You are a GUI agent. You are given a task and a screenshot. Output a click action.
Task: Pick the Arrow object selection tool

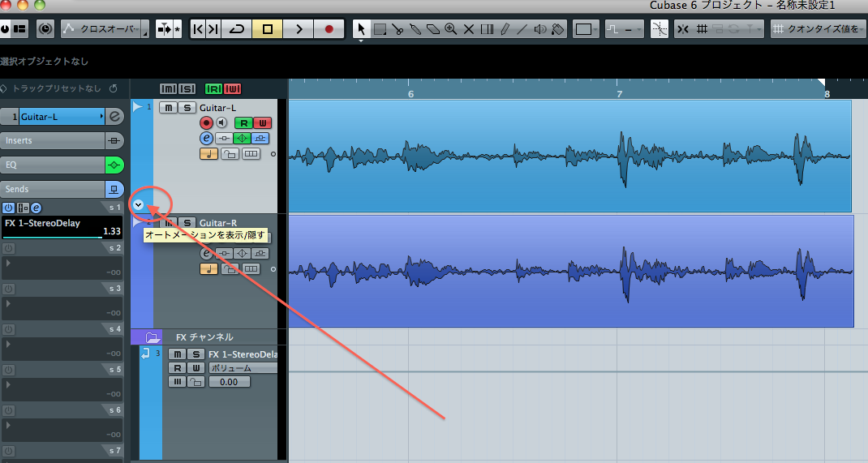coord(361,29)
